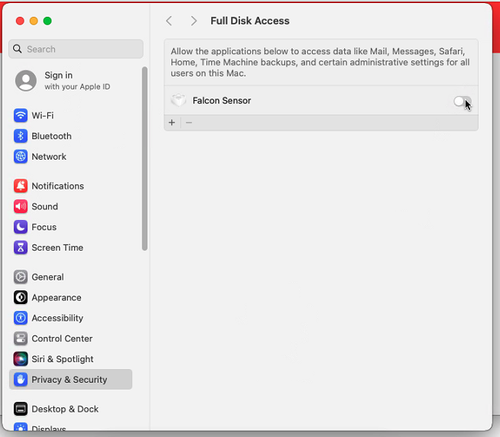The height and width of the screenshot is (437, 500).
Task: Click the Falcon Sensor app icon
Action: click(178, 100)
